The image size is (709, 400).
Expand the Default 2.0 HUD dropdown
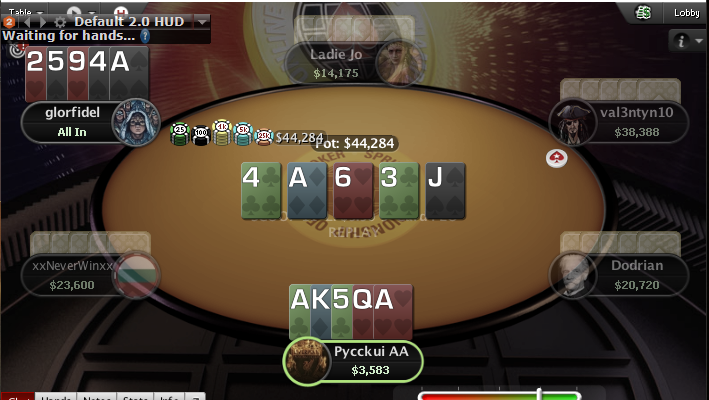(202, 21)
